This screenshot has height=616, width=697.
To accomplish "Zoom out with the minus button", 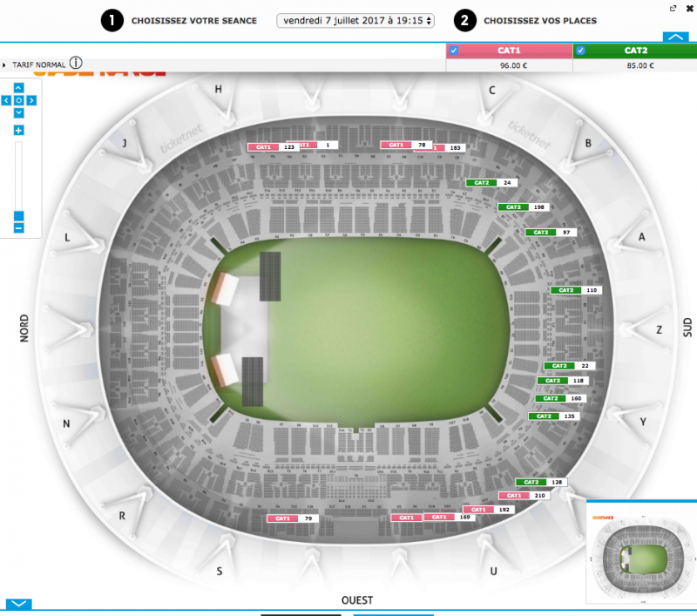I will tap(18, 228).
